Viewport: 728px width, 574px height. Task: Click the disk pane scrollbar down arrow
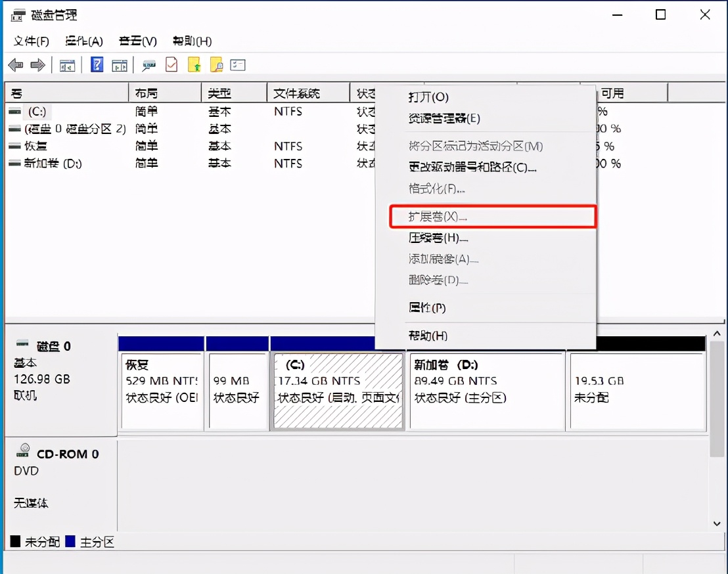click(x=717, y=523)
